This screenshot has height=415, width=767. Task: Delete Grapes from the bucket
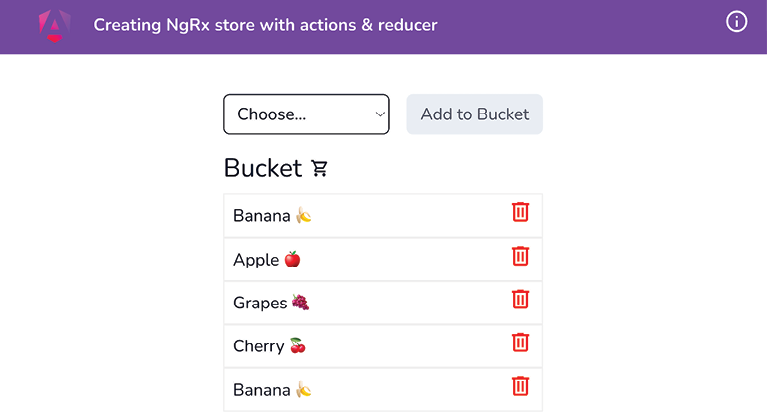pos(520,299)
